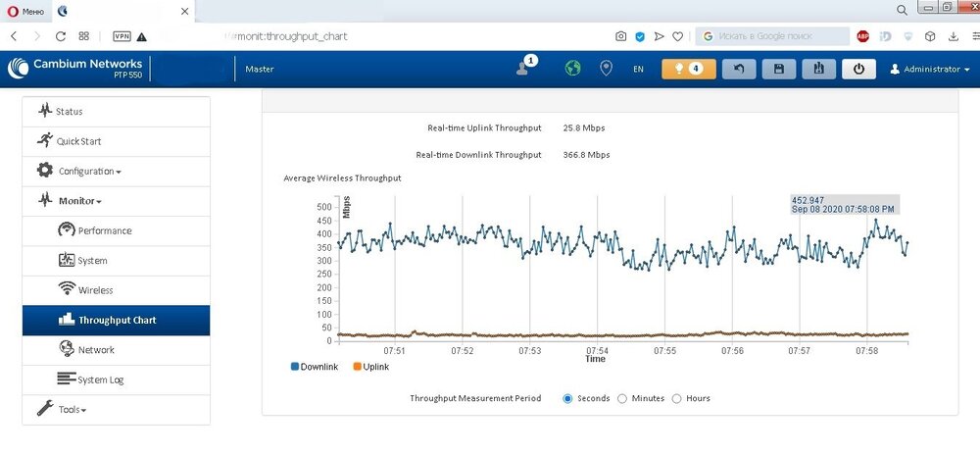This screenshot has width=980, height=455.
Task: Reload the page in browser toolbar
Action: pyautogui.click(x=61, y=36)
